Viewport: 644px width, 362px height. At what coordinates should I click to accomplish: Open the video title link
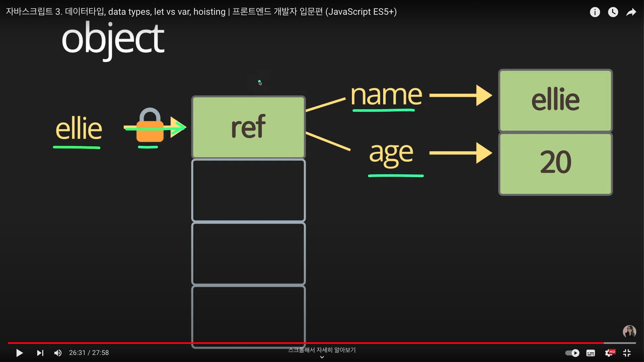pyautogui.click(x=201, y=12)
